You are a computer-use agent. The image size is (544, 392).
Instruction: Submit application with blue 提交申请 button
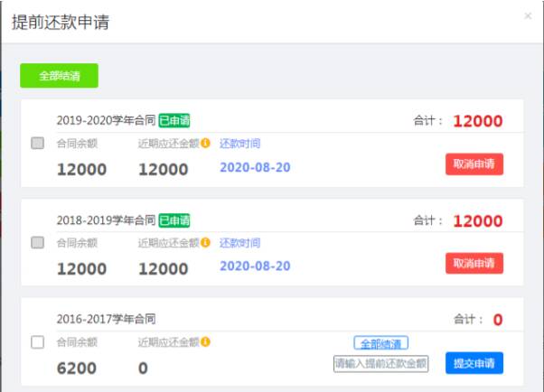tap(474, 363)
